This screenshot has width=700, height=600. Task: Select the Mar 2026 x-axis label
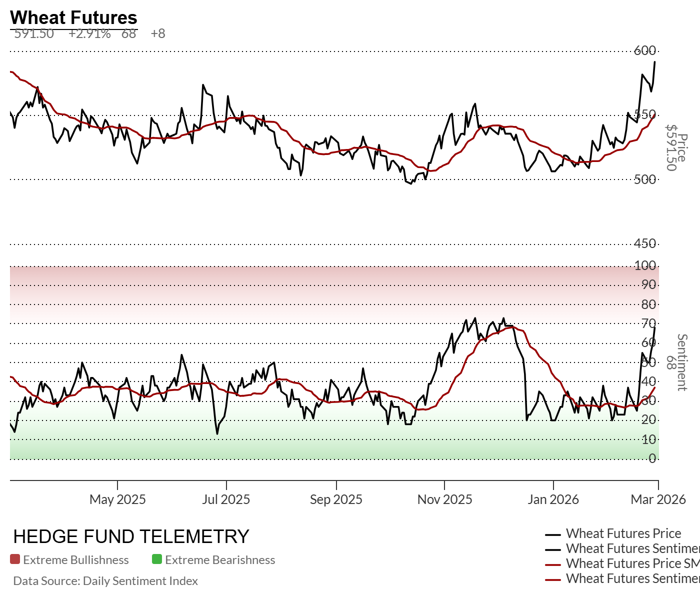tap(658, 499)
